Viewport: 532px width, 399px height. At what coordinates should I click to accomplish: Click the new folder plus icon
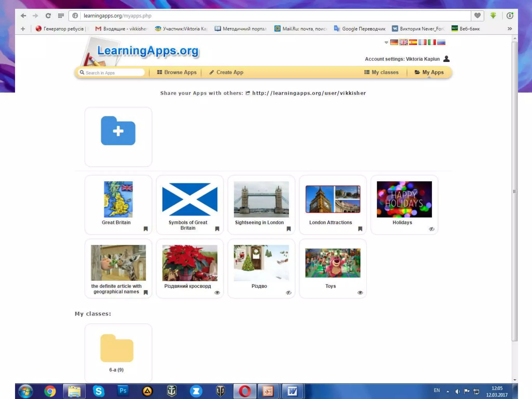click(x=118, y=131)
